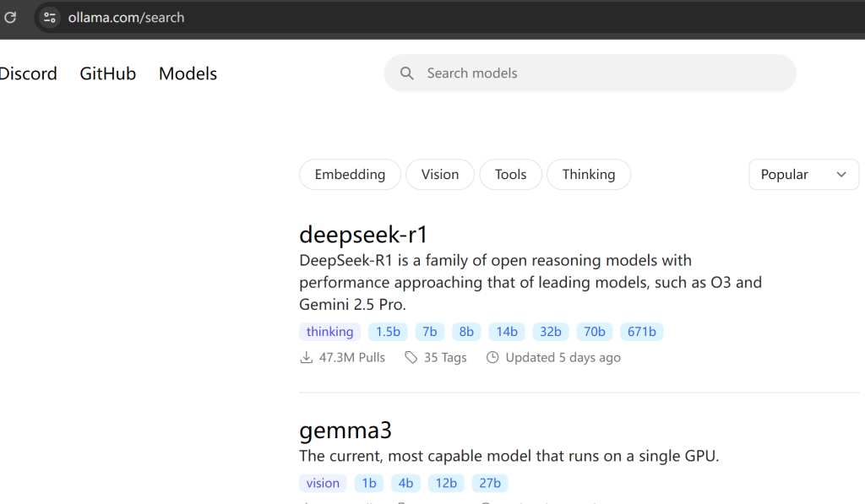This screenshot has width=865, height=504.
Task: Go to the Models page
Action: coord(188,73)
